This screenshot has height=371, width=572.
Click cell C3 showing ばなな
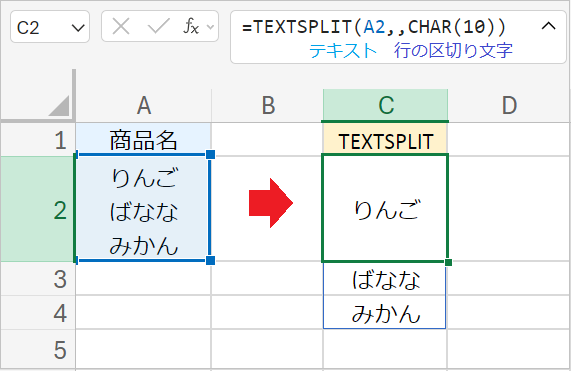point(386,279)
